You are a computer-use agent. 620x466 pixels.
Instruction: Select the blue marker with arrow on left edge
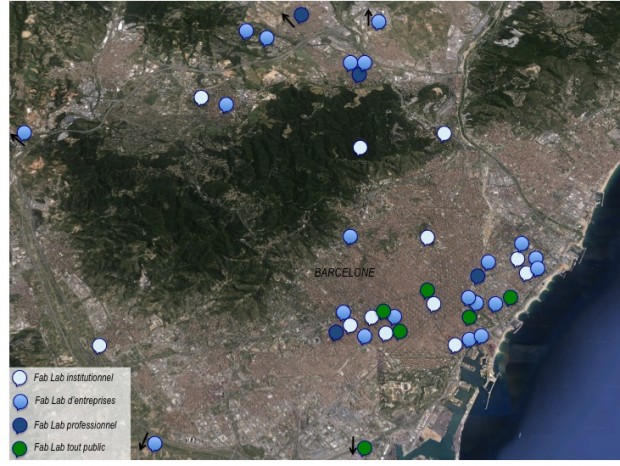(24, 132)
